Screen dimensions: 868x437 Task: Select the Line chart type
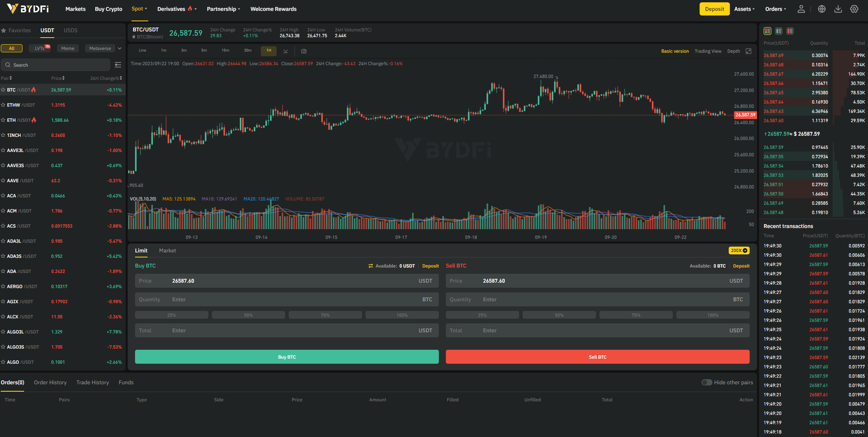click(x=142, y=50)
